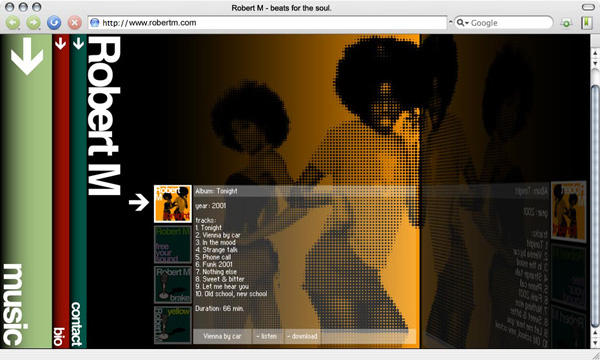
Task: Open the bio section tab
Action: point(59,337)
